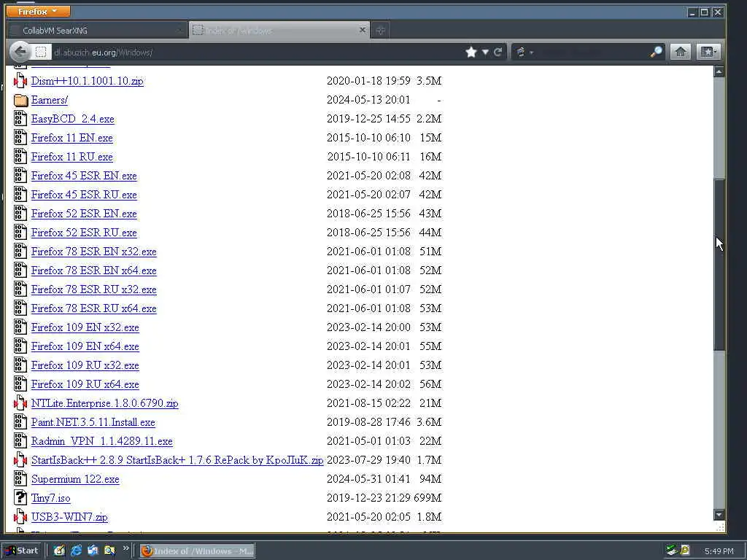Click the zip icon beside USB3-WIN7.zip
Screen dimensions: 747x560
tap(20, 517)
